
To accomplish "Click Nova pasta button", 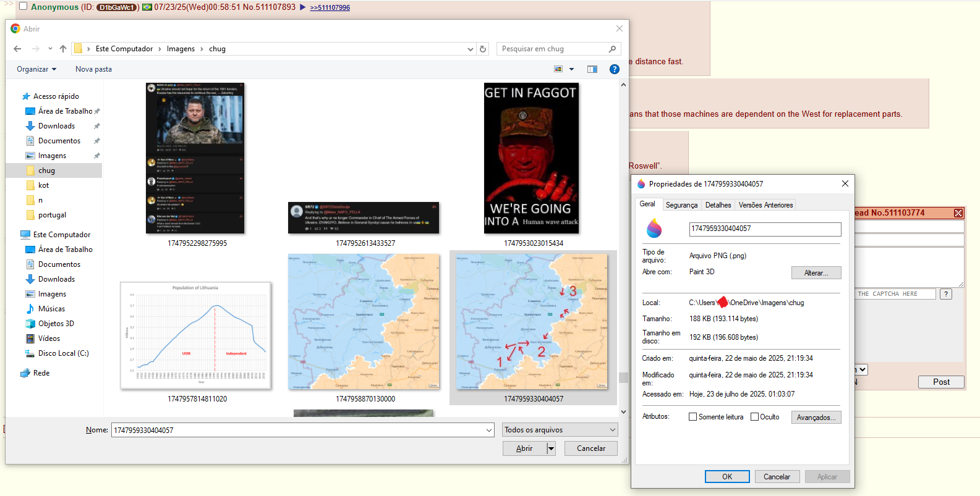I will tap(93, 69).
